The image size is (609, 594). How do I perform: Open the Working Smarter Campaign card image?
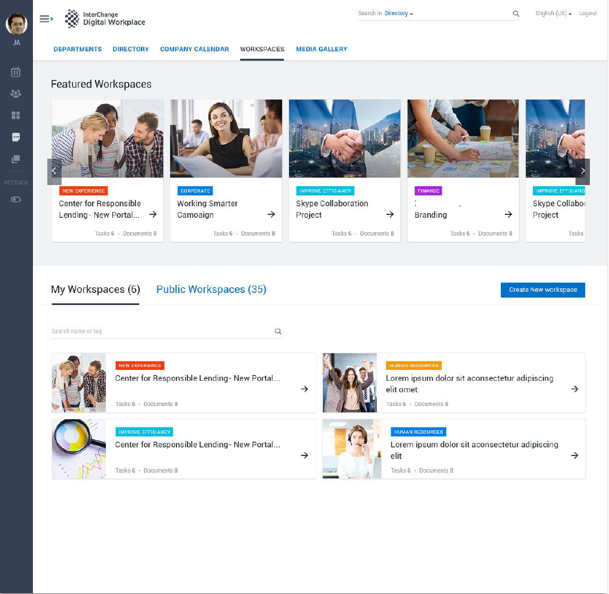click(226, 139)
